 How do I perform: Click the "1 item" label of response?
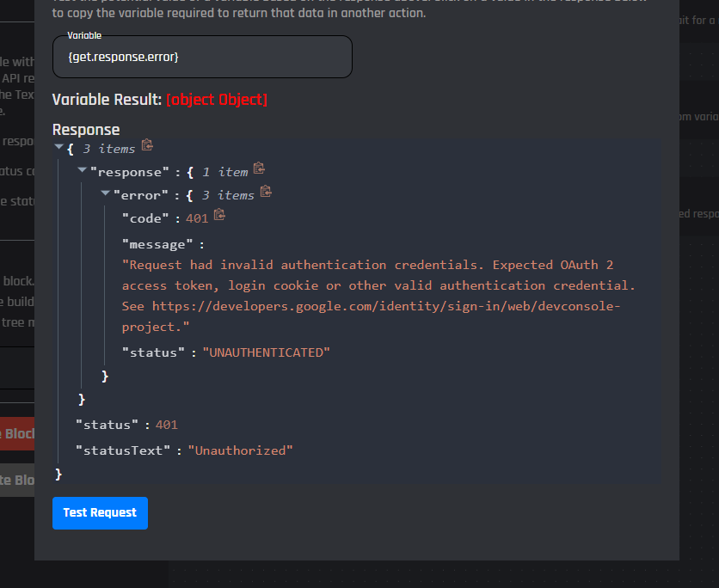[225, 172]
